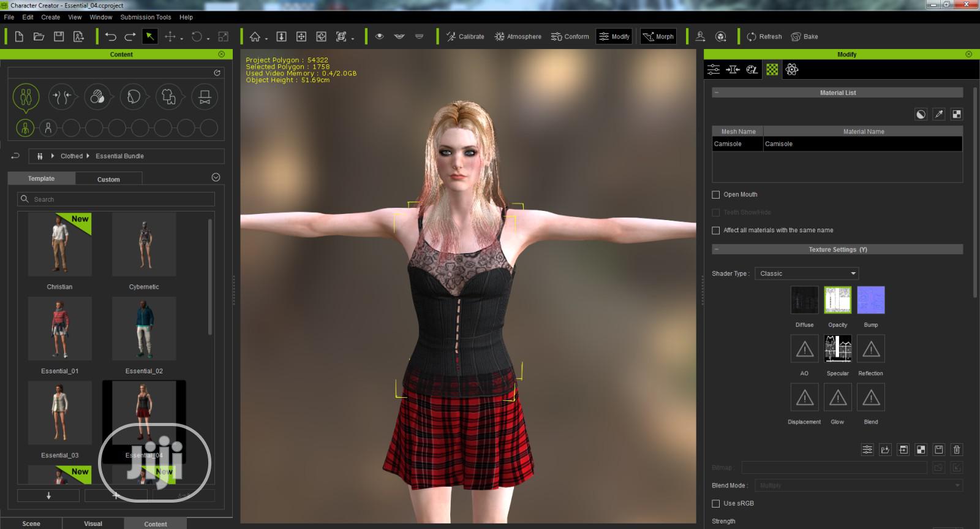Toggle Affect all materials with same name
The image size is (980, 529).
[x=715, y=230]
